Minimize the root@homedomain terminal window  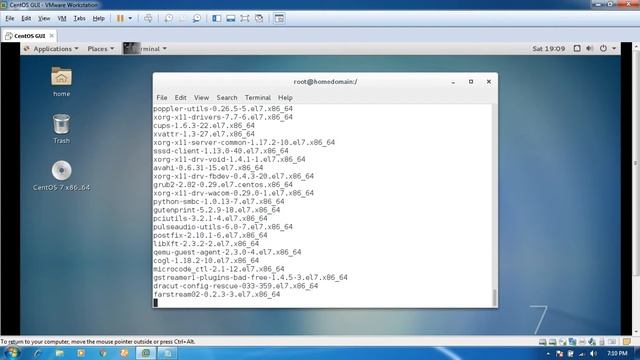coord(453,82)
